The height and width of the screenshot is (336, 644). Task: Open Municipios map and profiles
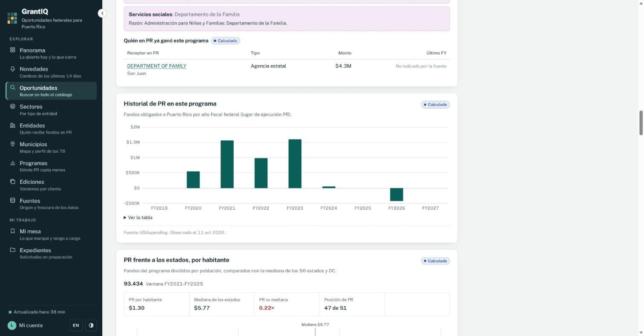[51, 147]
